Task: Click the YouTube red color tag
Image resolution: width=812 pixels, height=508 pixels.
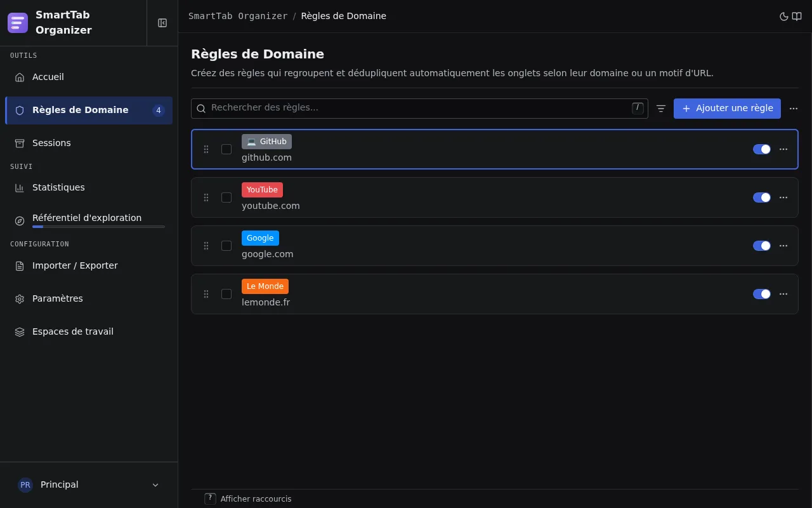Action: point(262,190)
